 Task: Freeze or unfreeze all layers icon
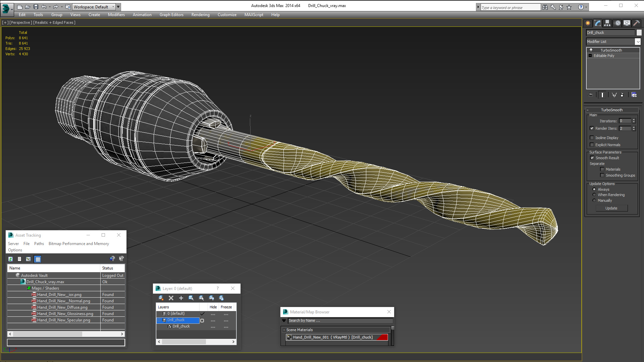pos(221,298)
